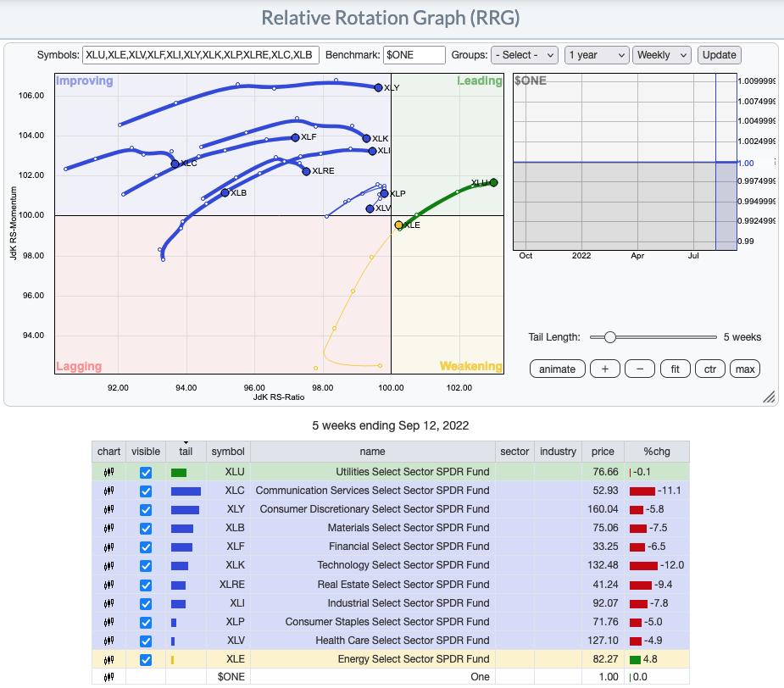Image resolution: width=784 pixels, height=688 pixels.
Task: Uncheck visibility for XLK
Action: coord(146,566)
